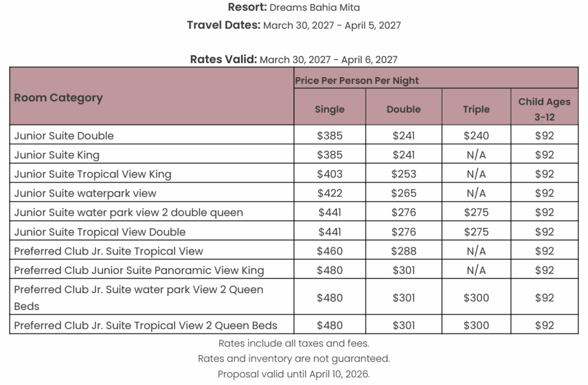The height and width of the screenshot is (385, 588).
Task: Click the $422 single price cell
Action: click(x=330, y=193)
